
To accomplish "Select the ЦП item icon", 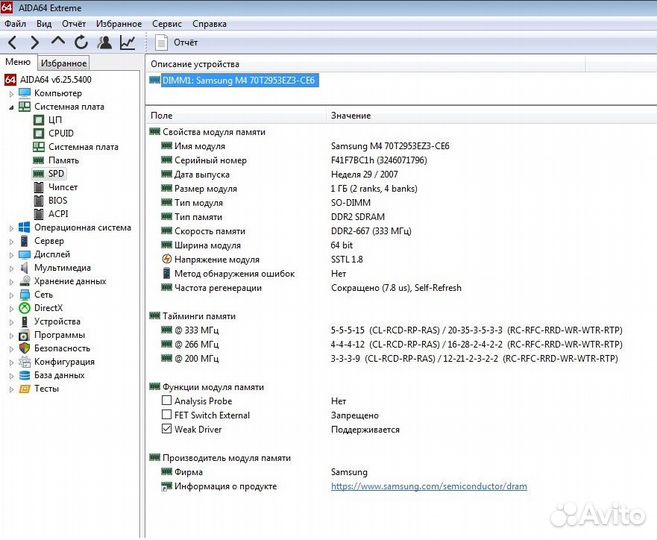I will click(x=39, y=120).
